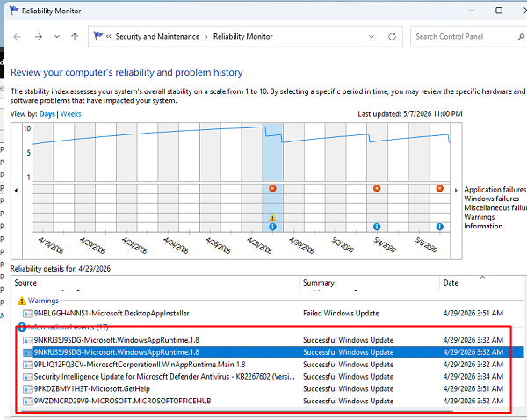Viewport: 527px width, 420px height.
Task: Refresh the Reliability Monitor view
Action: coord(392,37)
